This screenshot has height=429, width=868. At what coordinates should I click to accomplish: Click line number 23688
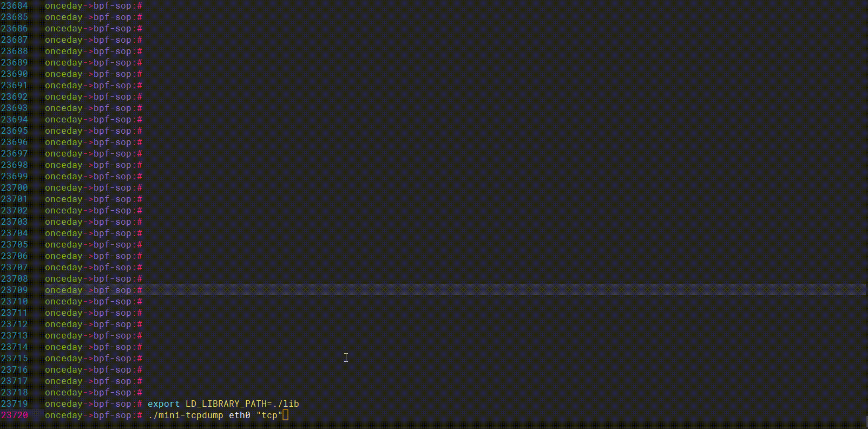click(15, 51)
